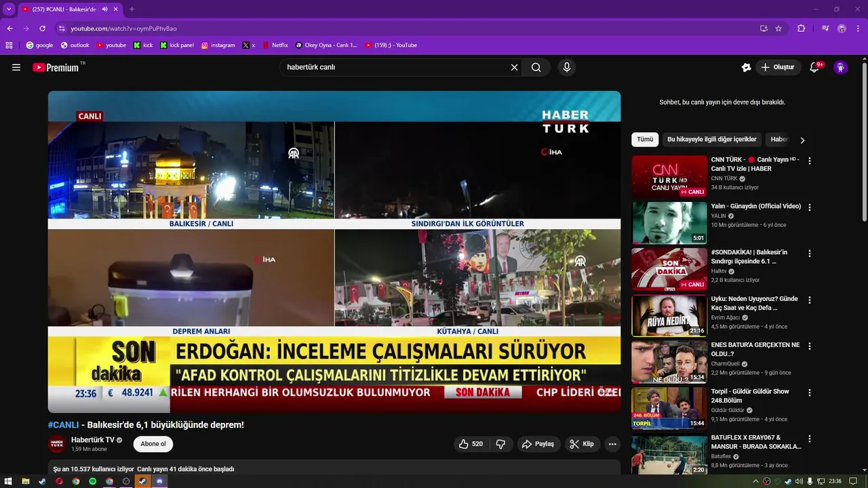Viewport: 868px width, 488px height.
Task: Dislike the video with thumbs down
Action: click(x=500, y=444)
